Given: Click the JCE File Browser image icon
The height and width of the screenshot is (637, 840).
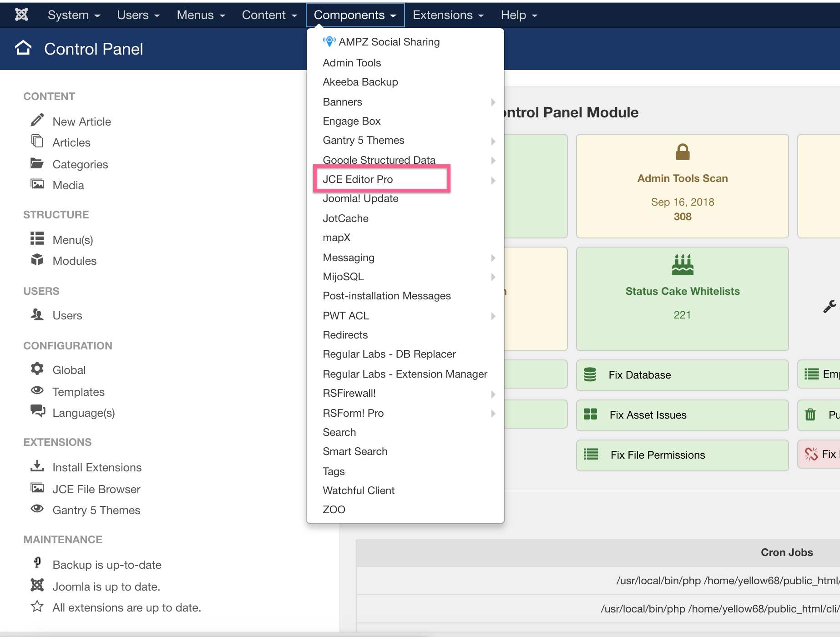Looking at the screenshot, I should click(37, 488).
